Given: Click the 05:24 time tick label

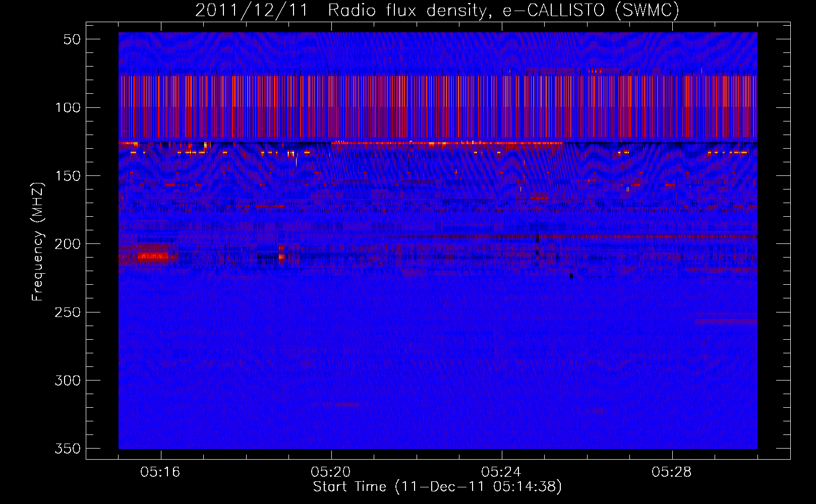Looking at the screenshot, I should [x=501, y=472].
